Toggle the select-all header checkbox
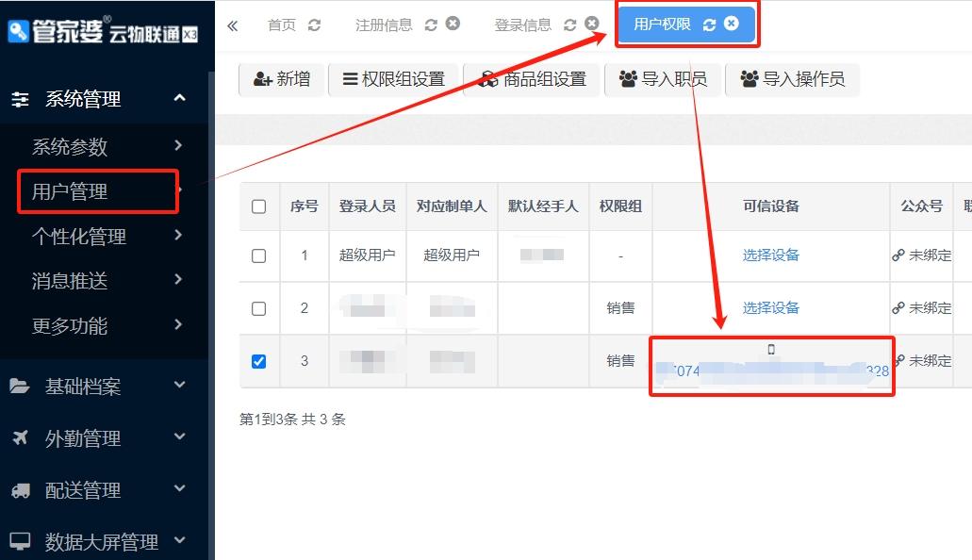This screenshot has width=972, height=560. pos(259,206)
